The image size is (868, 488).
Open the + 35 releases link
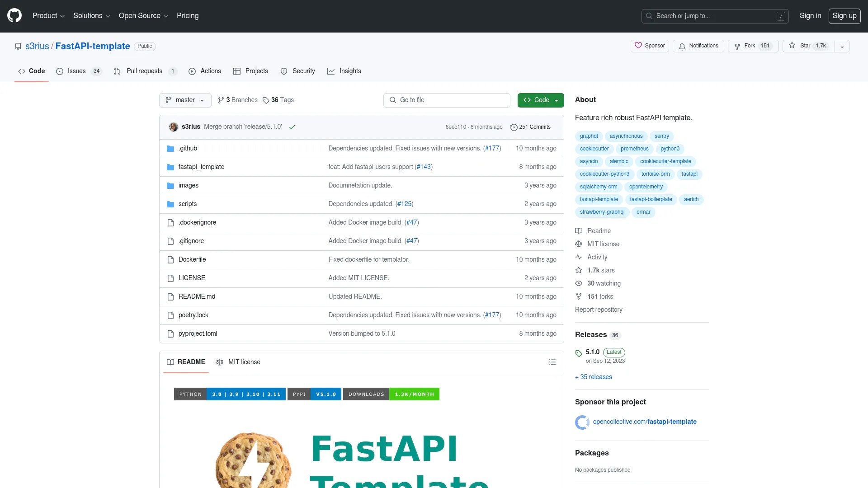click(x=594, y=377)
